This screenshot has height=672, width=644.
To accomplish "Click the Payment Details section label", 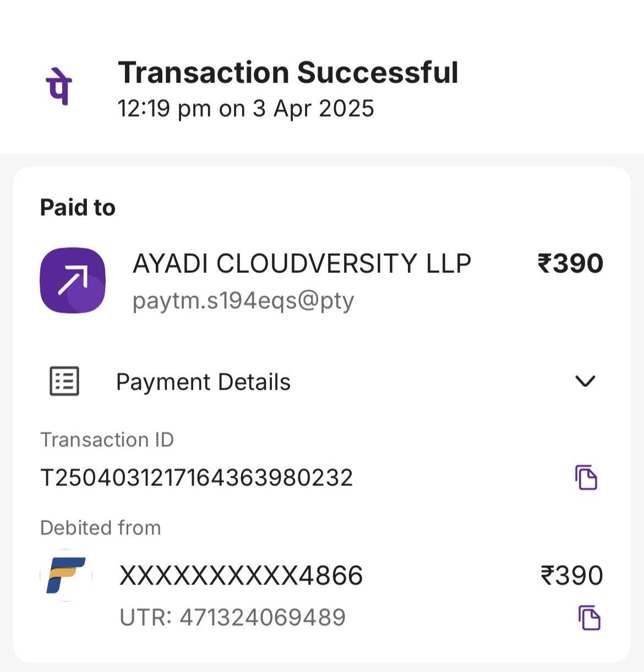I will pos(203,382).
